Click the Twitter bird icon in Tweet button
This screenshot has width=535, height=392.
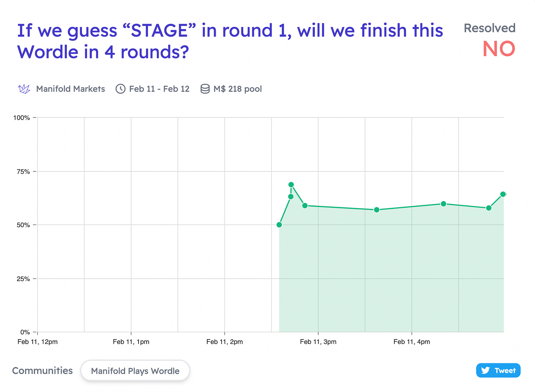485,370
